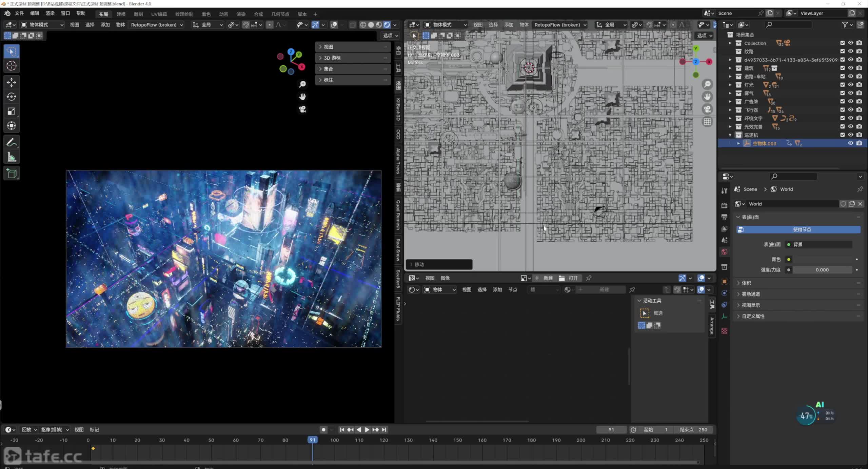Open the 文件 menu
Viewport: 868px width, 469px height.
click(x=19, y=13)
